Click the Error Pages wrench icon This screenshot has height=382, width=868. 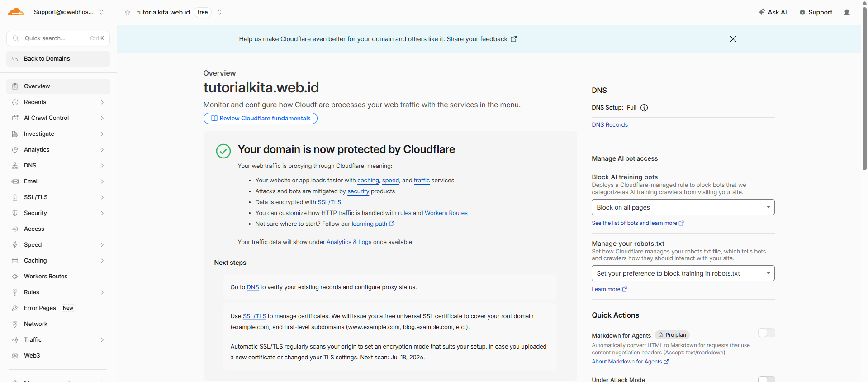tap(15, 308)
